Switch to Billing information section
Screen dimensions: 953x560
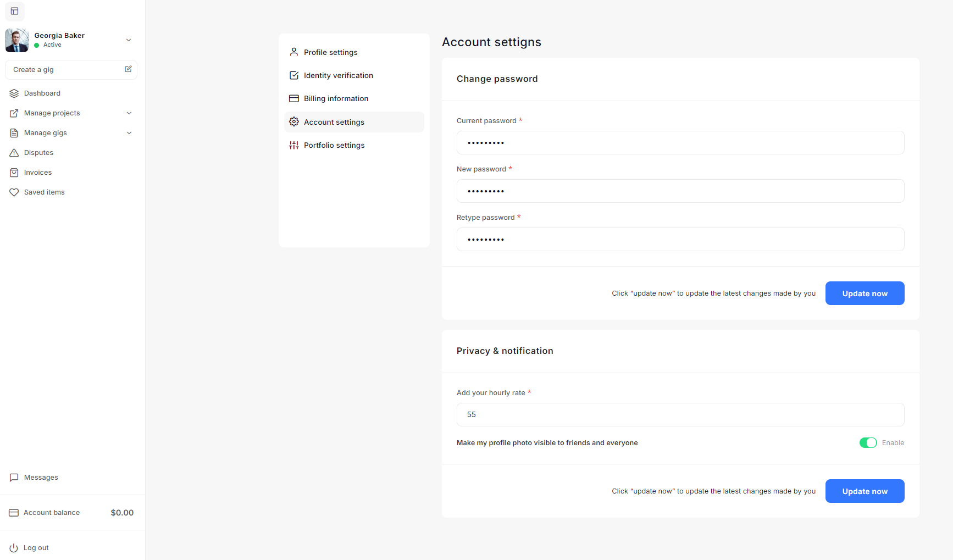coord(336,98)
